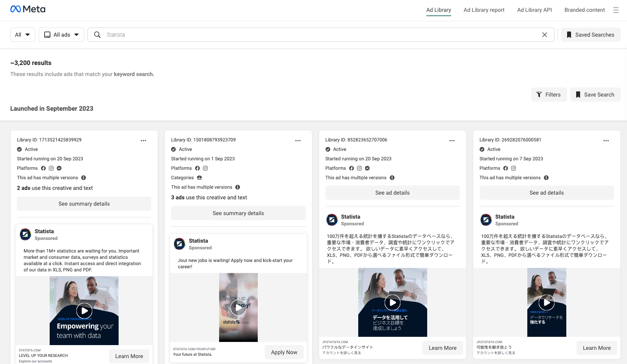Click the Categories icon in second ad card
627x364 pixels.
199,178
